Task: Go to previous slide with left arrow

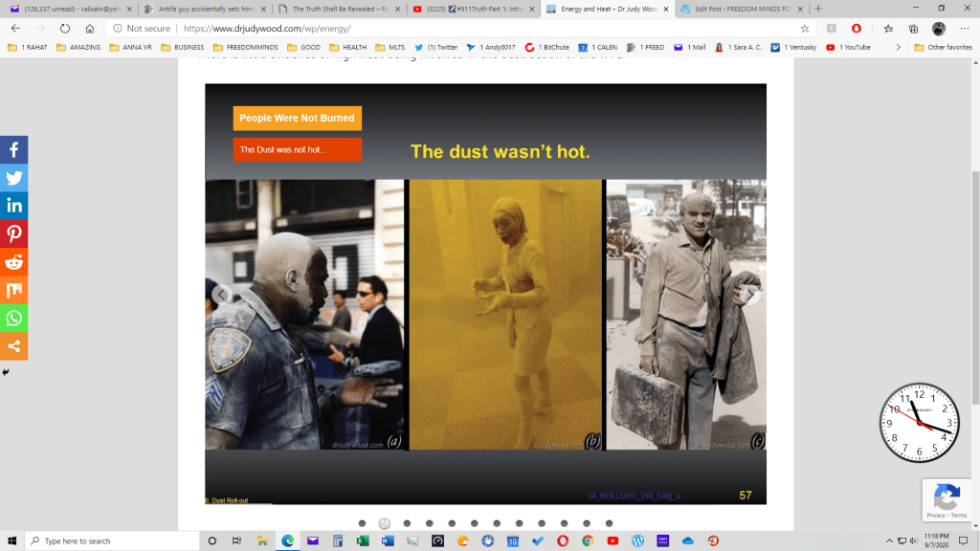Action: pyautogui.click(x=221, y=295)
